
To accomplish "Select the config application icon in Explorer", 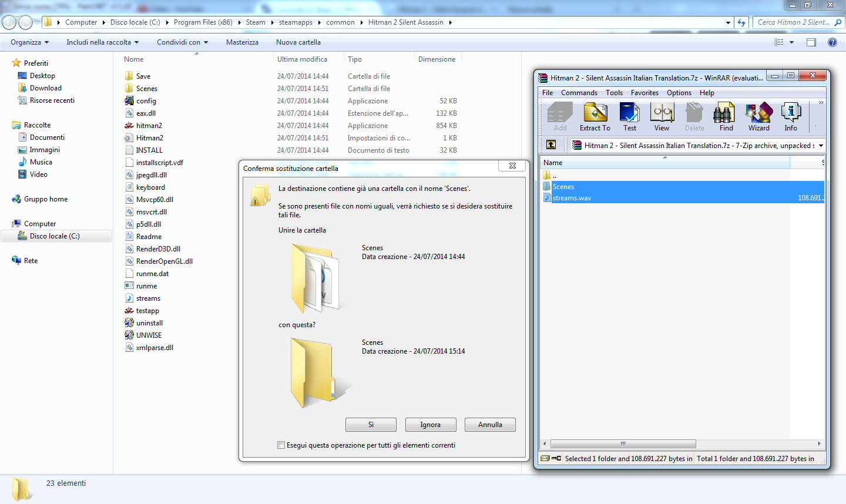I will coord(129,101).
